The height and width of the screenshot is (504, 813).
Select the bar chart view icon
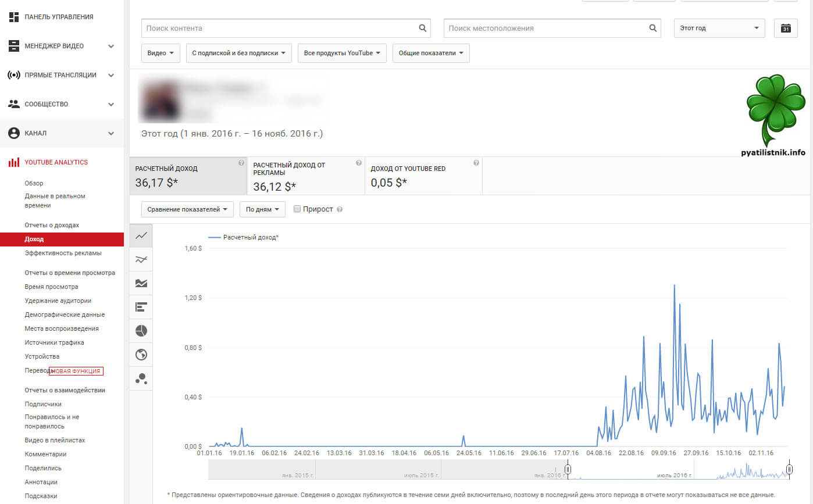click(x=141, y=307)
